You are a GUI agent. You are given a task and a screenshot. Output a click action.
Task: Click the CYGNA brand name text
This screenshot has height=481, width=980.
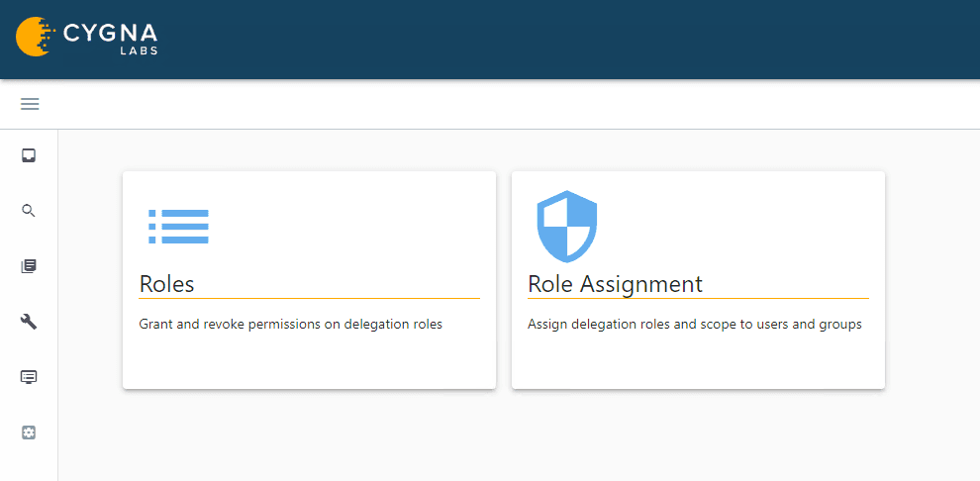(x=110, y=33)
